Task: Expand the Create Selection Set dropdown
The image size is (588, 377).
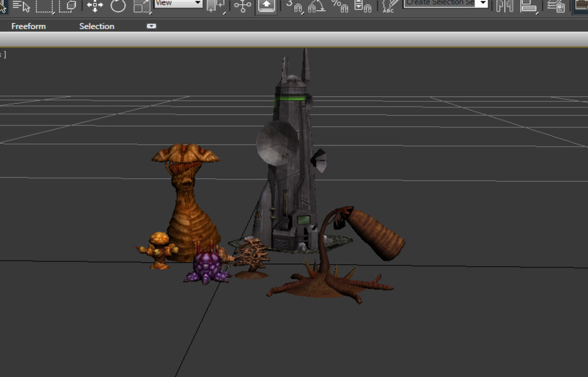Action: click(483, 3)
